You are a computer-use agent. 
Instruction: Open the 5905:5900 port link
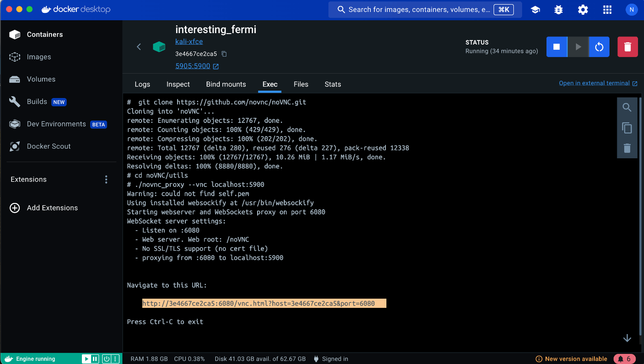197,66
